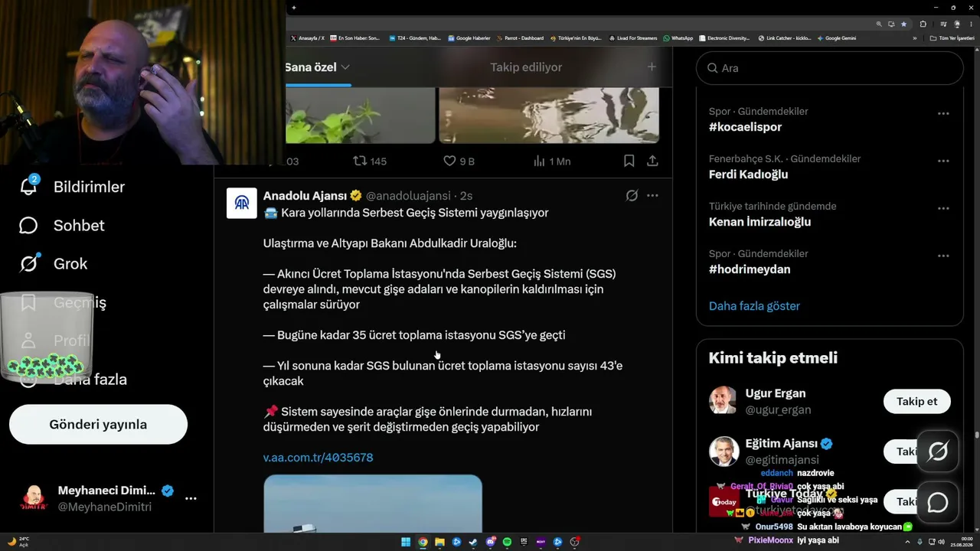The height and width of the screenshot is (551, 980).
Task: Open the Tüm Yer İşaretleri bookmarks folder
Action: click(x=952, y=38)
